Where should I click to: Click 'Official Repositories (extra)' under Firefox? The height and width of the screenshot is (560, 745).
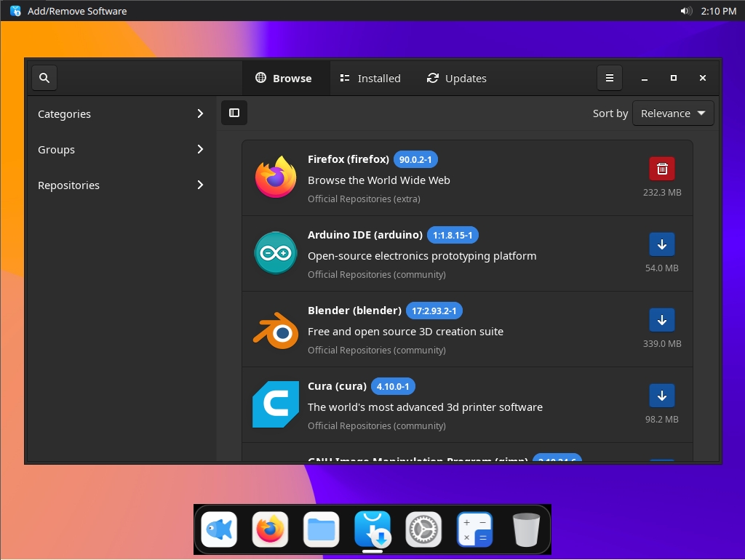pos(364,199)
